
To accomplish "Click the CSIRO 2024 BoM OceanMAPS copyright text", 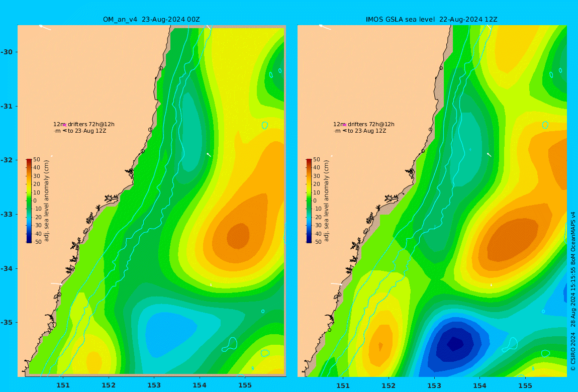I will pos(573,291).
